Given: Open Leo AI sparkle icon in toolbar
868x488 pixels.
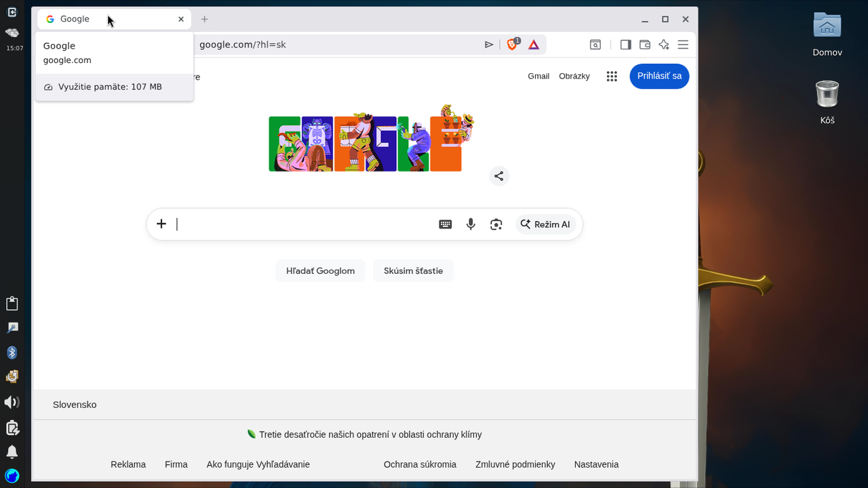Looking at the screenshot, I should [x=664, y=45].
